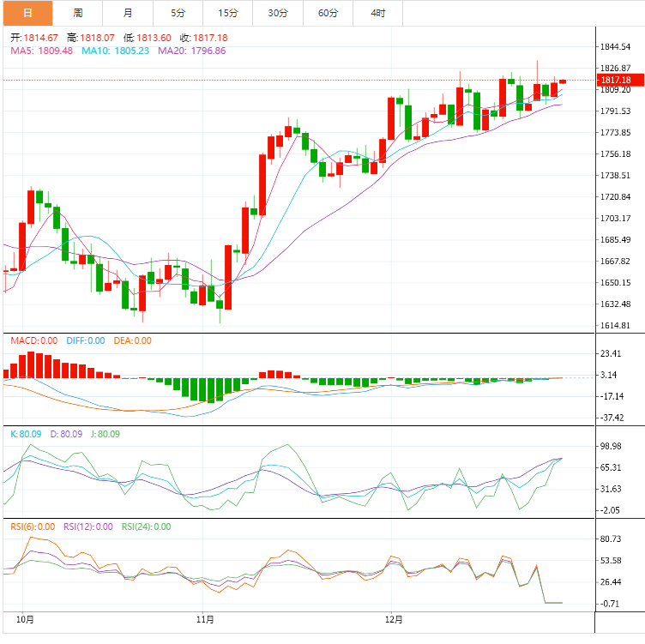Click the 1703.17 price axis label
This screenshot has height=644, width=645.
[x=615, y=219]
